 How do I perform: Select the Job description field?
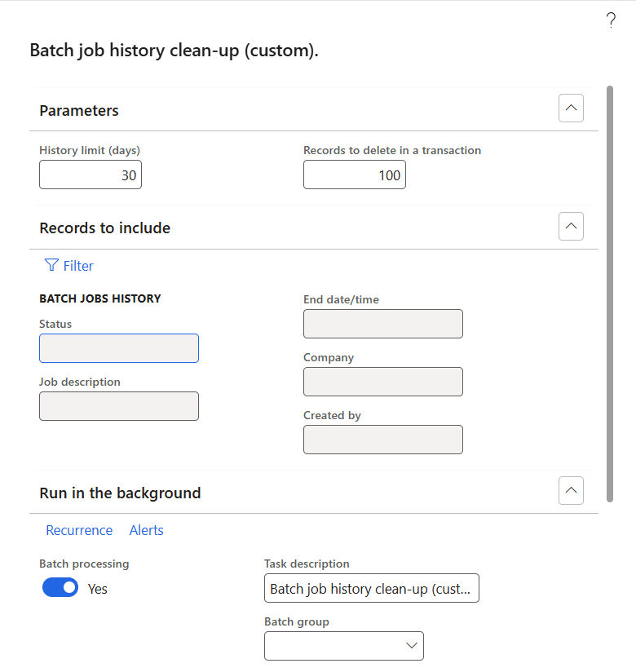119,406
